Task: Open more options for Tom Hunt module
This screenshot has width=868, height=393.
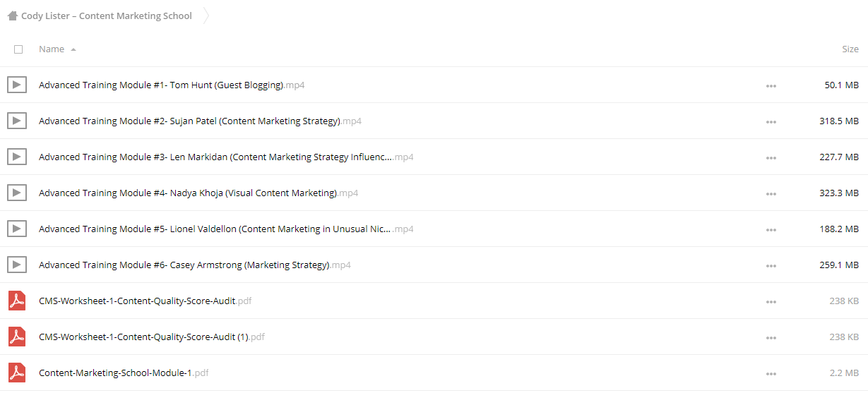Action: [771, 86]
